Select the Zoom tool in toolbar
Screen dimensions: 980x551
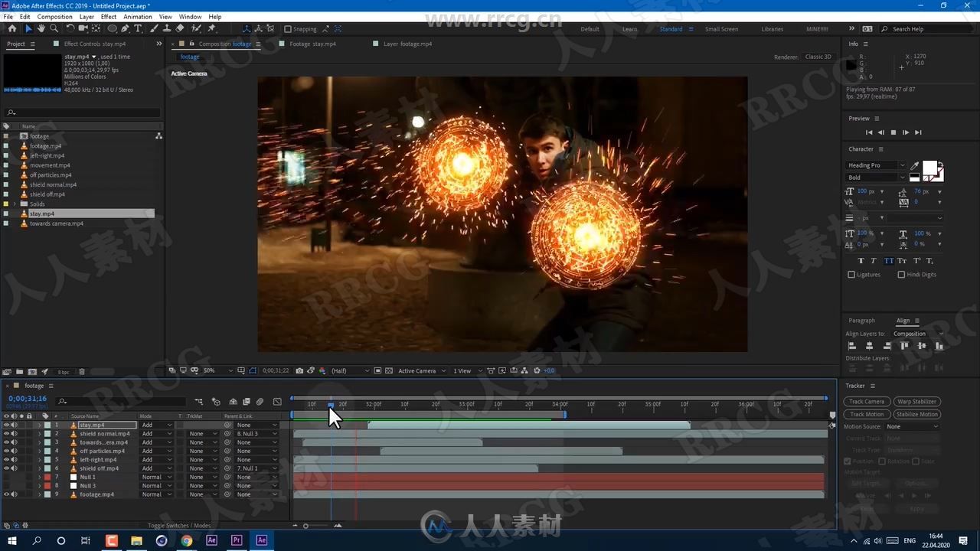[x=54, y=28]
